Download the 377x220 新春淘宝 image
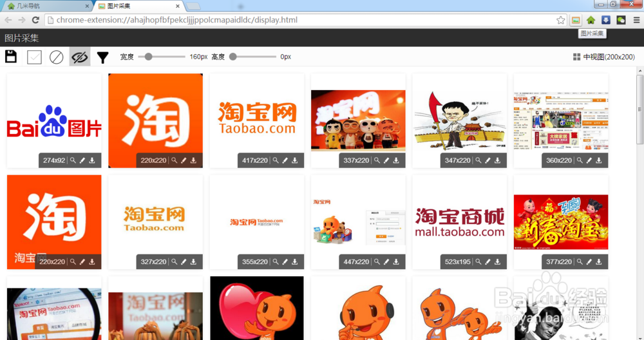The height and width of the screenshot is (340, 644). click(x=599, y=261)
